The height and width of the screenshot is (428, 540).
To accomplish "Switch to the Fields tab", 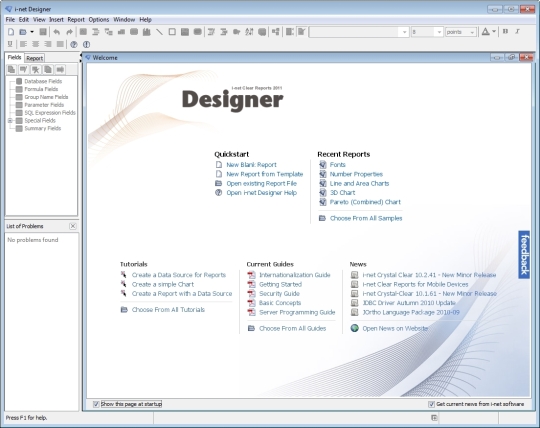I will click(14, 57).
